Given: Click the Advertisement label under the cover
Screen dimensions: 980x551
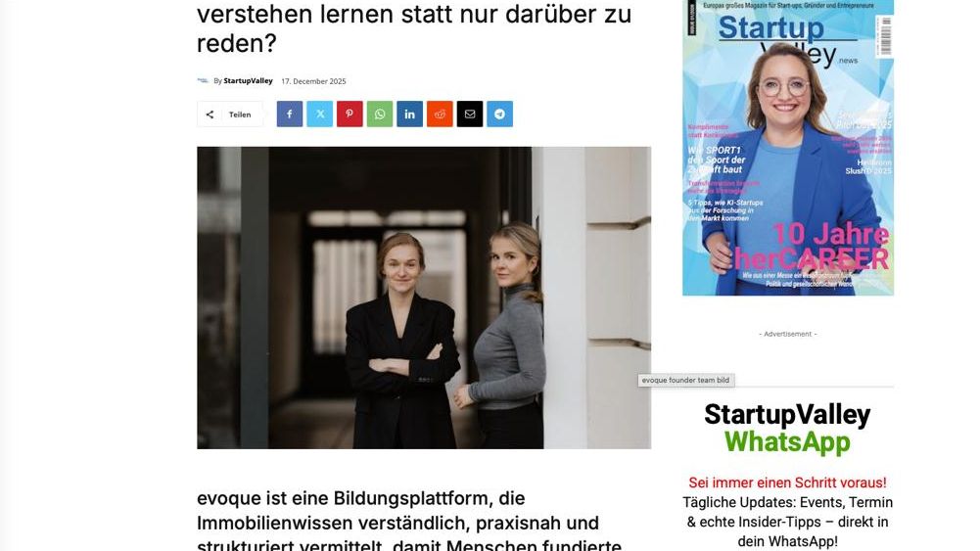Looking at the screenshot, I should 787,335.
